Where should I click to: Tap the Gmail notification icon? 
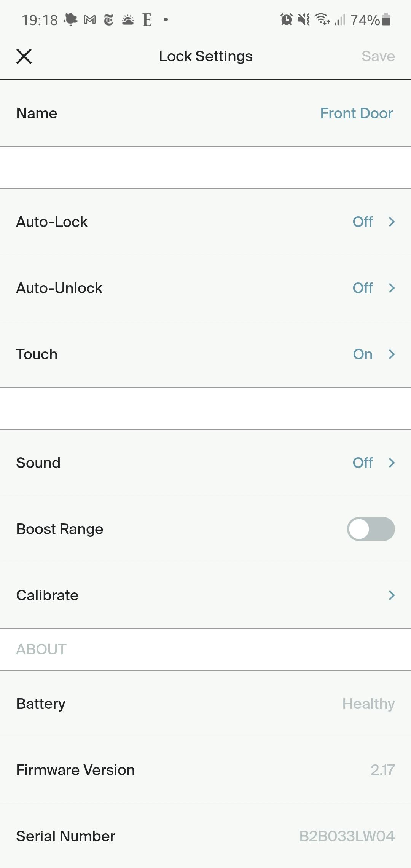(x=90, y=20)
